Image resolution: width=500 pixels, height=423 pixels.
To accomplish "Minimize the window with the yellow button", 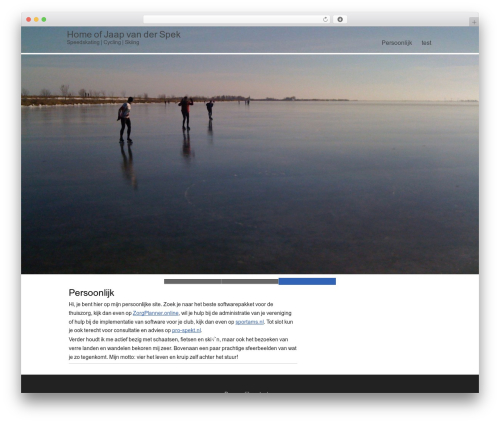I will click(x=36, y=19).
